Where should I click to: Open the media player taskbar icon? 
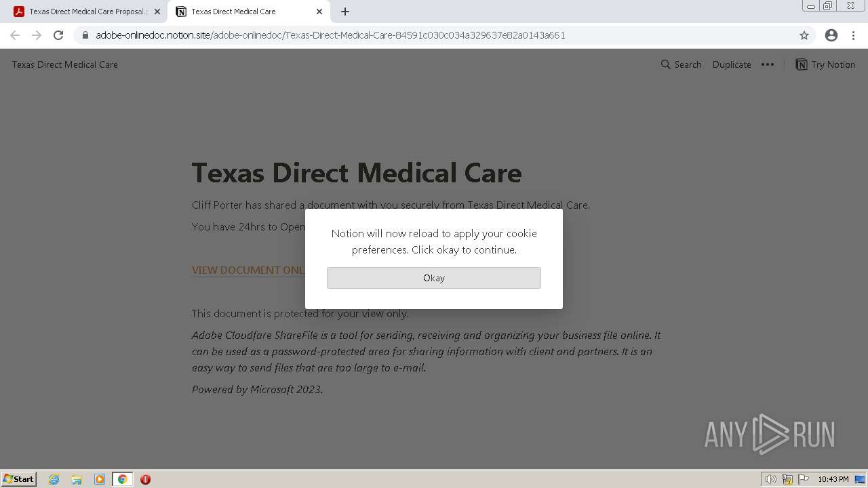click(100, 479)
